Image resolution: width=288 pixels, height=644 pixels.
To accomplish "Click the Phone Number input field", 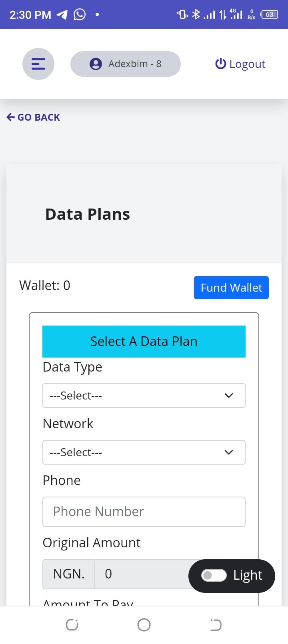I will [x=144, y=512].
